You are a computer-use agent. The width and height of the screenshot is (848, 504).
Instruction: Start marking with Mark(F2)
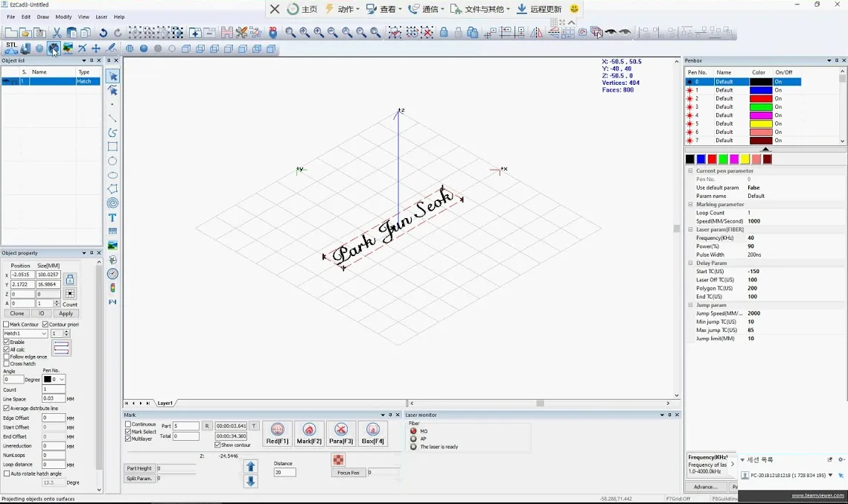click(x=309, y=433)
